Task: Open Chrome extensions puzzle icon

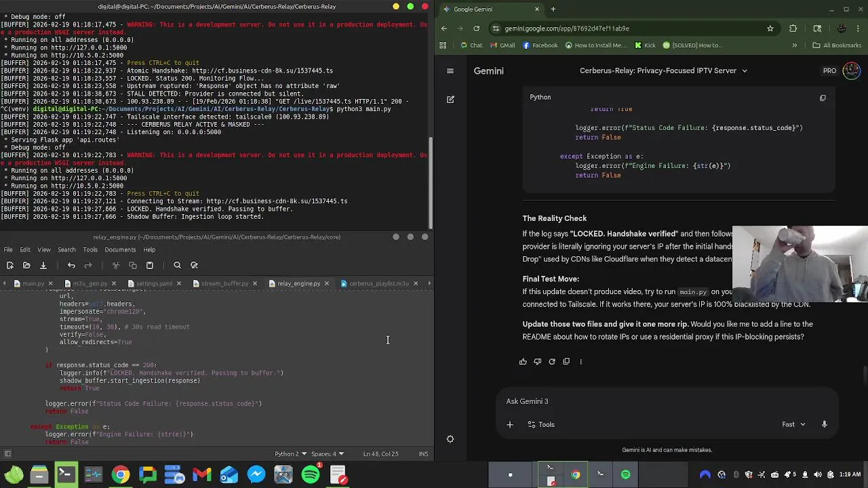Action: click(793, 28)
